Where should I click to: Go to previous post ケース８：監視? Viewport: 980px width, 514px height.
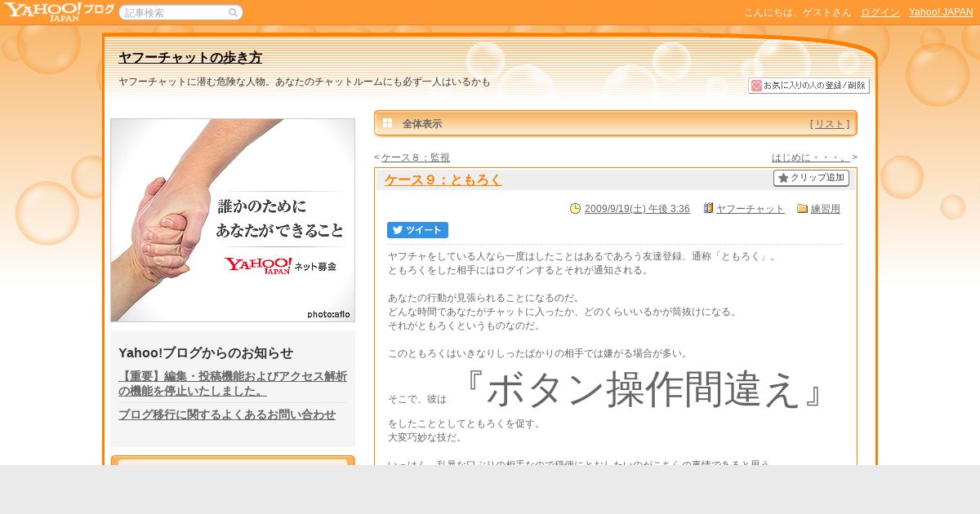click(415, 157)
